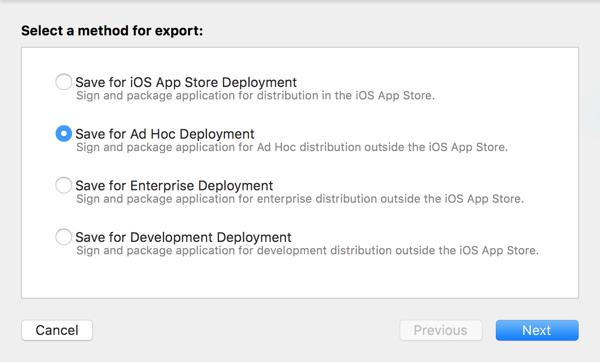Go back with the Previous button

(x=441, y=330)
